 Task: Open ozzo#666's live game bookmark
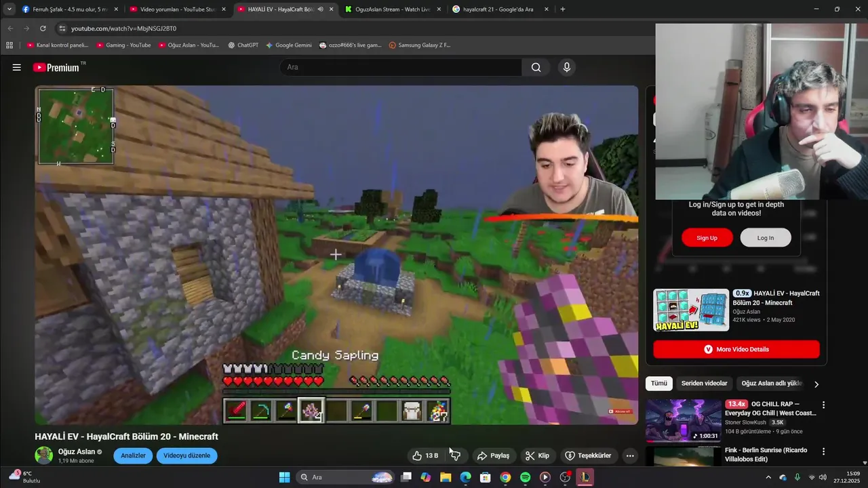pos(350,45)
